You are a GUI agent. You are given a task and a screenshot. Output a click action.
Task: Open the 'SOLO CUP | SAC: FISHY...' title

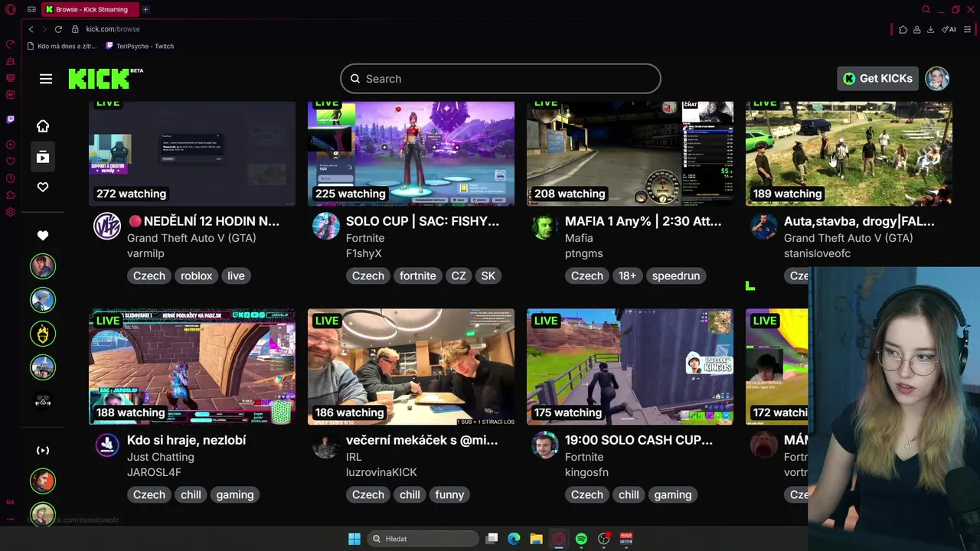[x=423, y=221]
